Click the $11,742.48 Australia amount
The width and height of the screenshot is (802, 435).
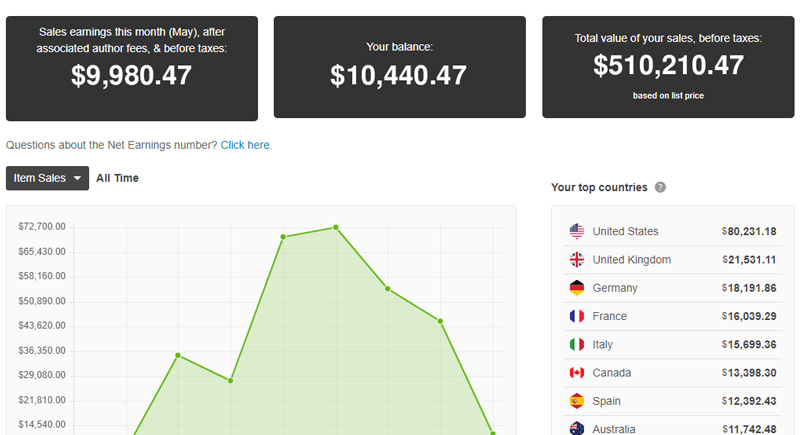coord(749,429)
